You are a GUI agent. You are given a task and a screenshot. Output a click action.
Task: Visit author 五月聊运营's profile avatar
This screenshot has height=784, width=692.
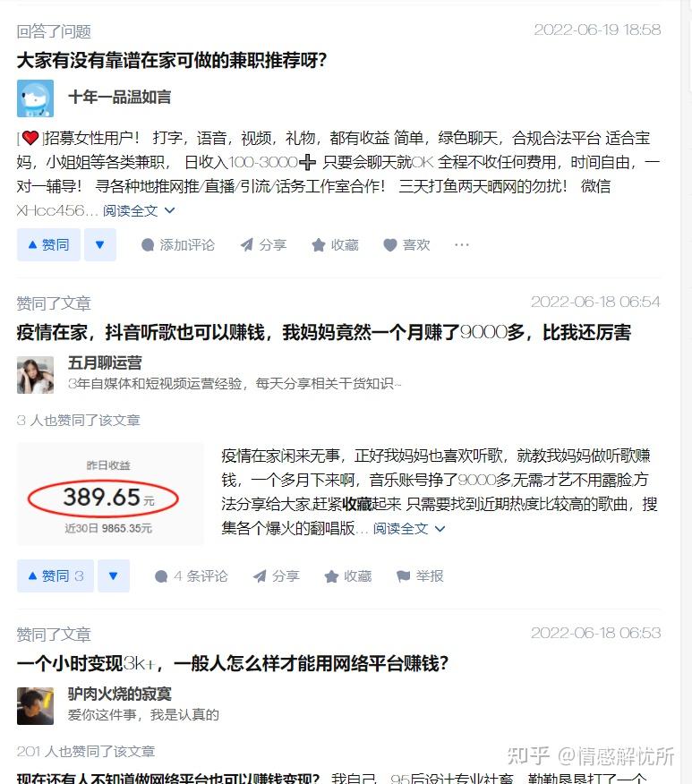(35, 375)
